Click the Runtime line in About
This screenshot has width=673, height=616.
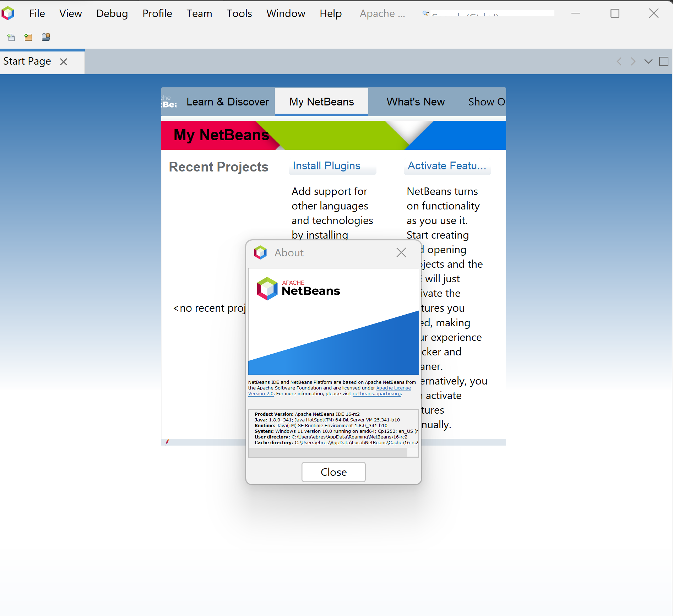321,426
